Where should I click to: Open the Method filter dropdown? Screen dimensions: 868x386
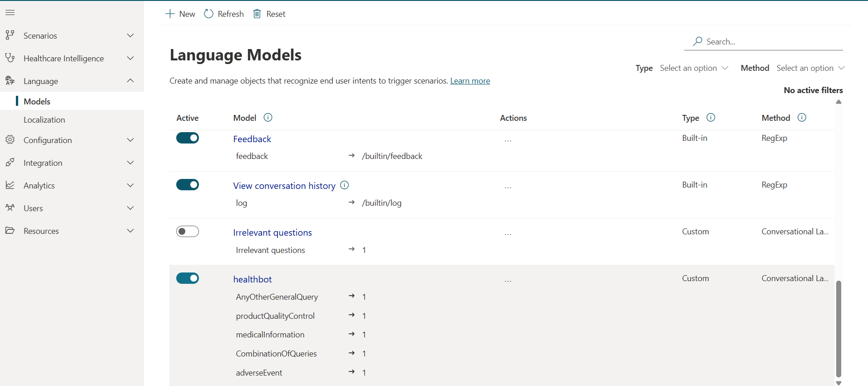click(x=810, y=68)
